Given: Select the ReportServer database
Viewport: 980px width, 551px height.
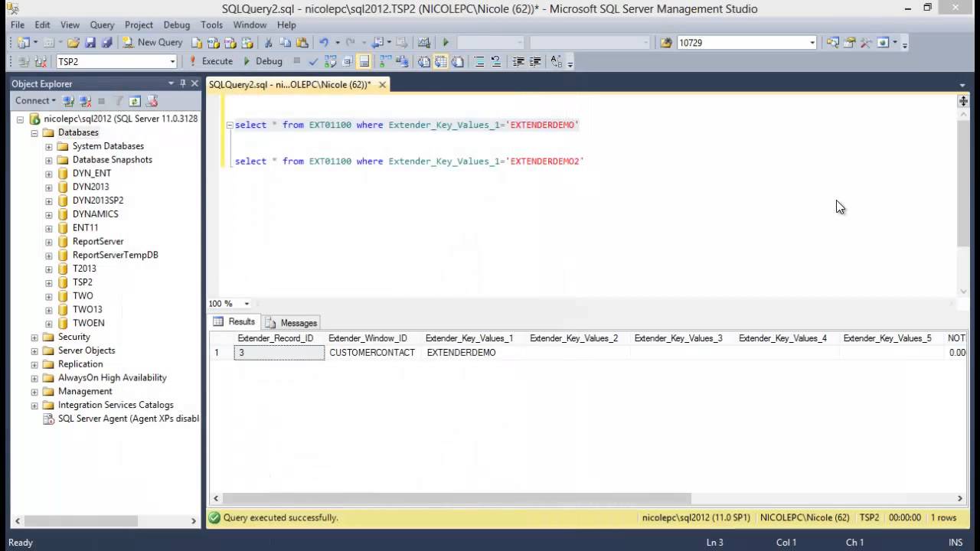Looking at the screenshot, I should pos(98,241).
